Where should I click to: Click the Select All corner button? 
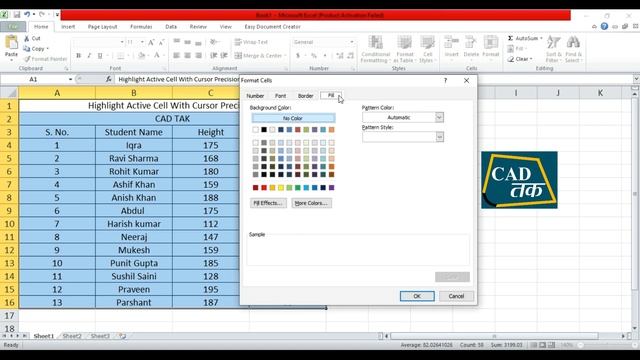(x=9, y=93)
